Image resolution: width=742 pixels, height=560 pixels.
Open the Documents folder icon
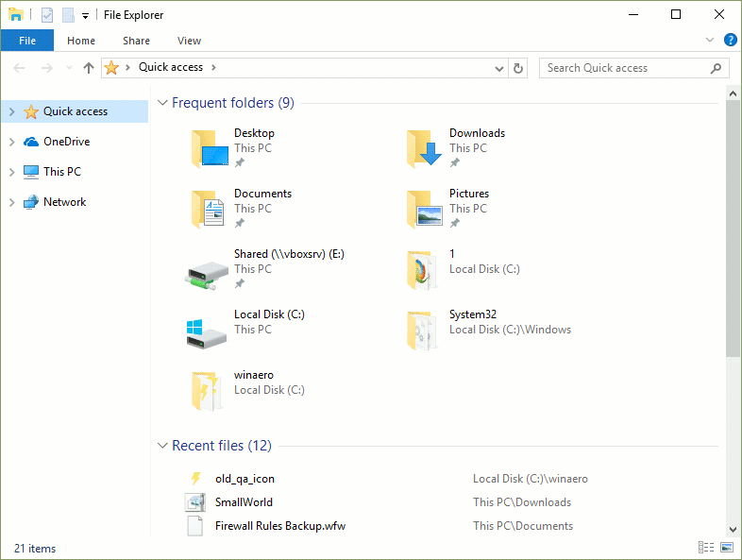208,210
